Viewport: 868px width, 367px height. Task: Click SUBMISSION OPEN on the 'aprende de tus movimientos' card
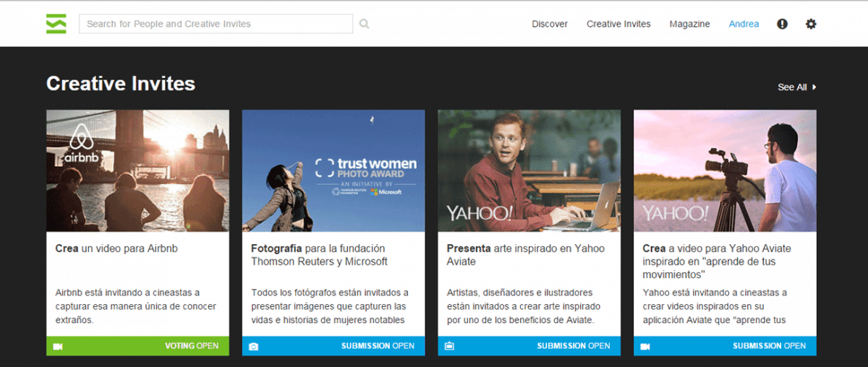pos(769,346)
